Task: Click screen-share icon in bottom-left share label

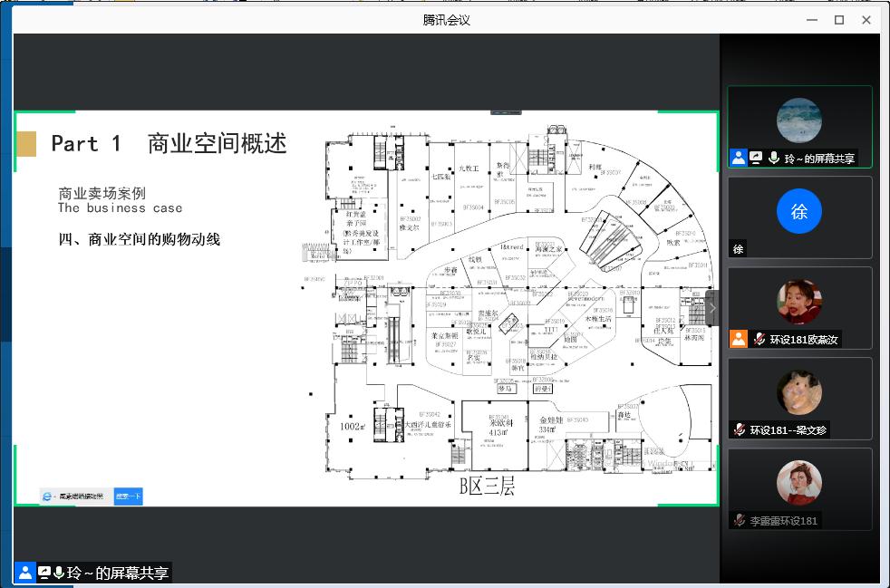Action: (44, 573)
